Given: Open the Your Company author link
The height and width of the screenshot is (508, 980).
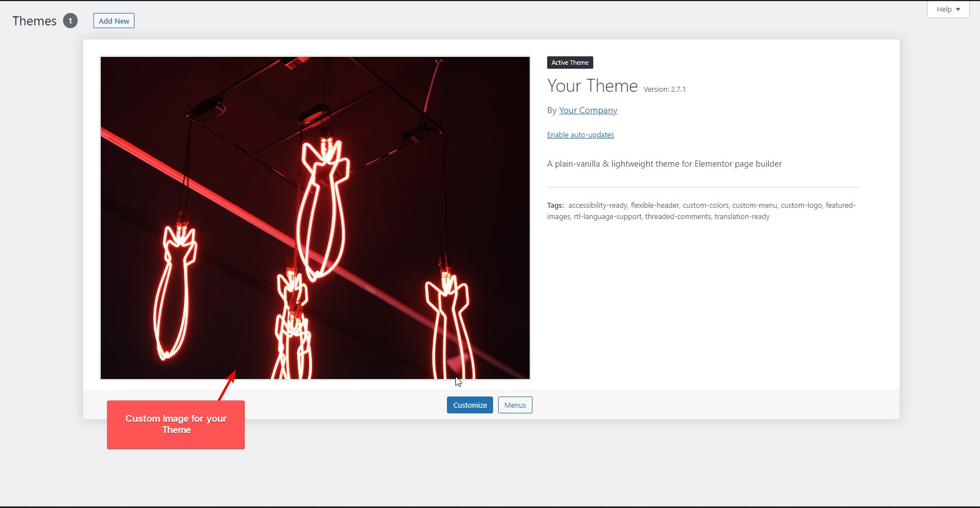Looking at the screenshot, I should [x=587, y=110].
